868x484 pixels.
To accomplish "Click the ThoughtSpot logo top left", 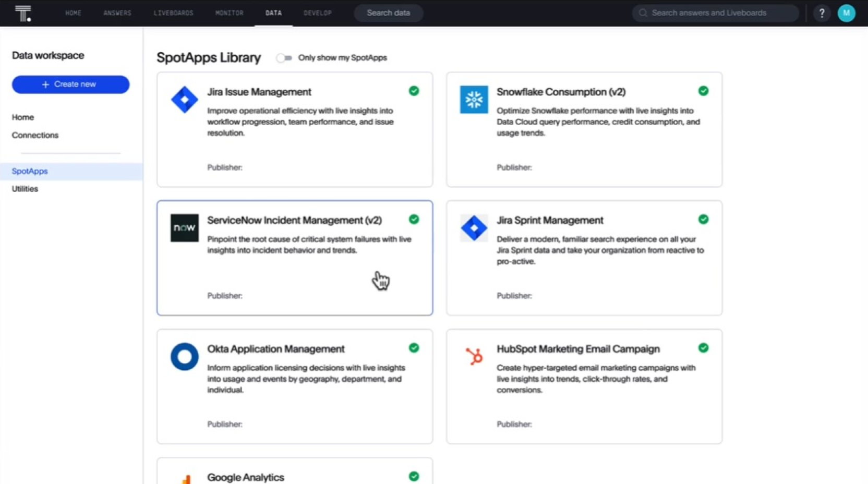I will (23, 13).
